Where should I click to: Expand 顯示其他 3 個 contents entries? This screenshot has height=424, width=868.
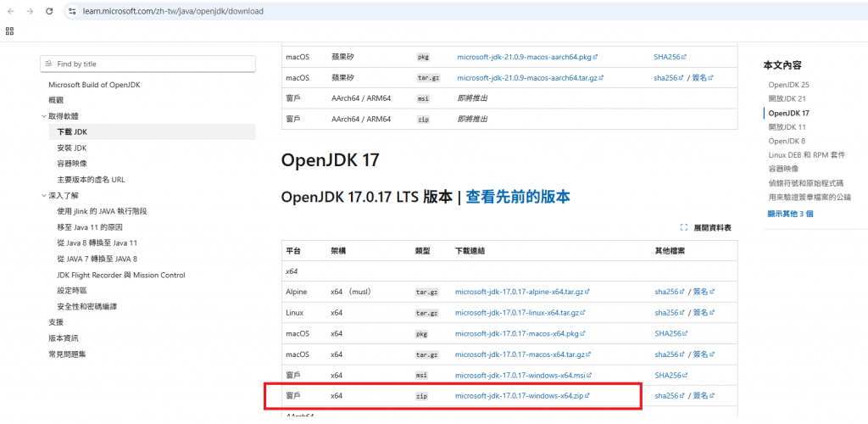point(791,214)
